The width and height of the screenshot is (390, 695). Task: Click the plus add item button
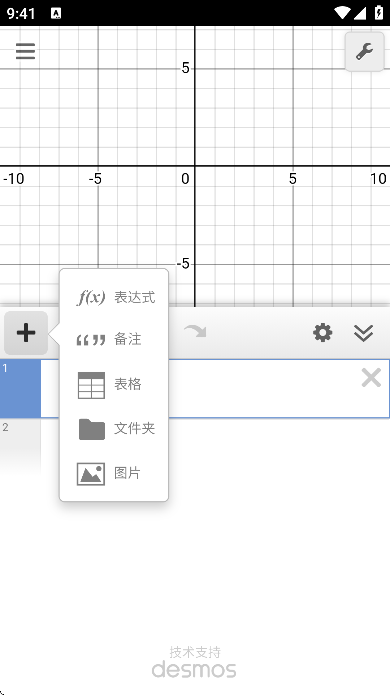point(26,333)
